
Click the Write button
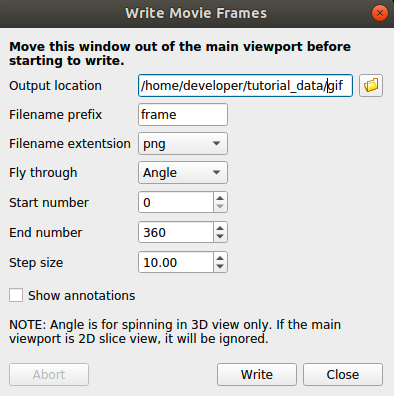257,374
